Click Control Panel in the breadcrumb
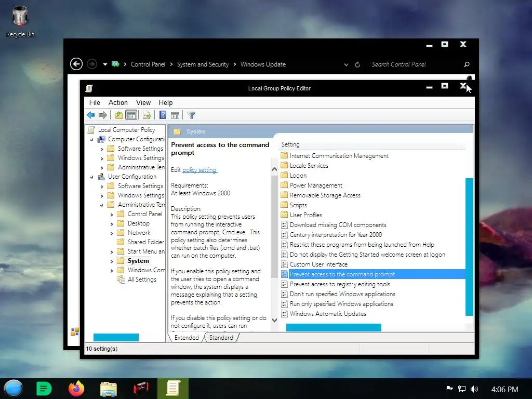The width and height of the screenshot is (532, 399). pos(148,64)
